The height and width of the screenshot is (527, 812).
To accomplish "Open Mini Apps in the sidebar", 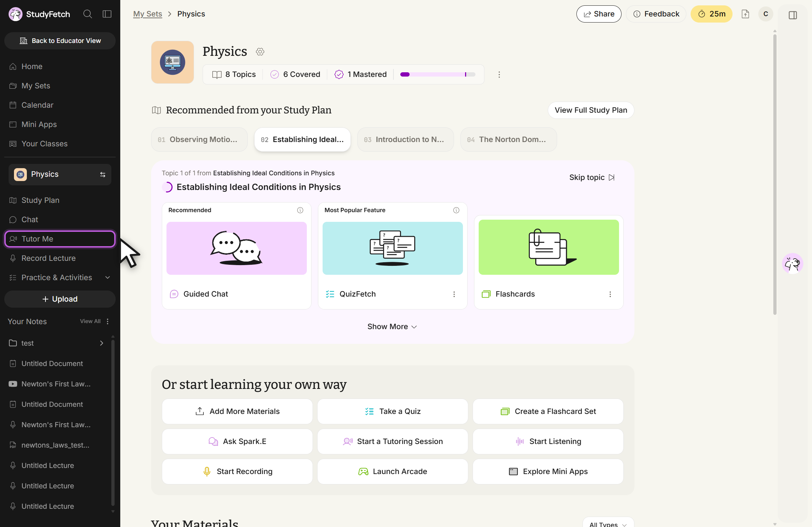I will 60,125.
